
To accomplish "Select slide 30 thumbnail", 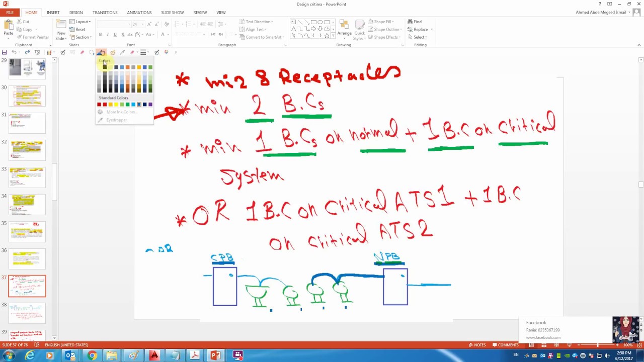I will (27, 96).
